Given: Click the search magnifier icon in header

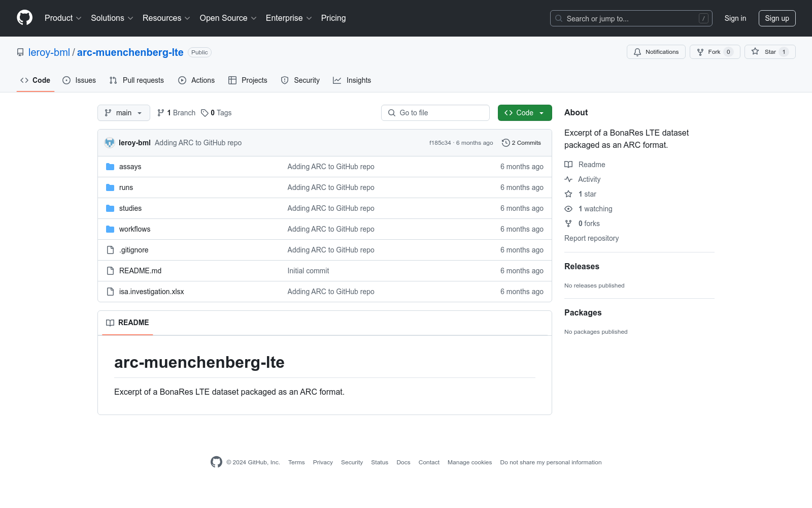Looking at the screenshot, I should tap(559, 18).
